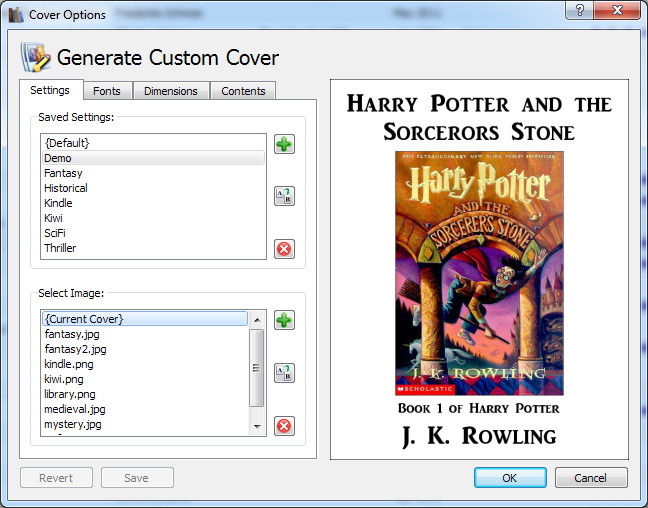Open the Dimensions tab

click(x=171, y=91)
